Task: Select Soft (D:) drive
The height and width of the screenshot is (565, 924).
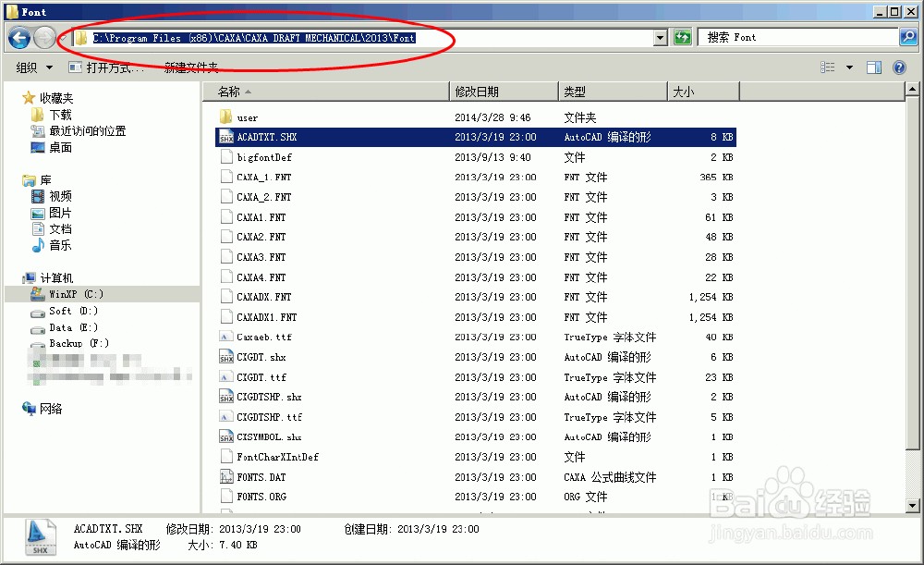Action: tap(65, 311)
